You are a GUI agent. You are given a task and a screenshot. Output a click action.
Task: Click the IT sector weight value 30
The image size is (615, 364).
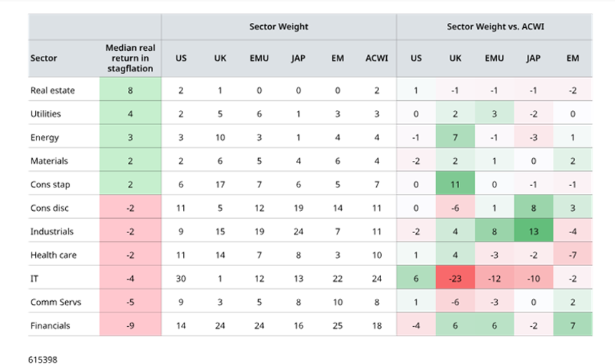coord(181,278)
